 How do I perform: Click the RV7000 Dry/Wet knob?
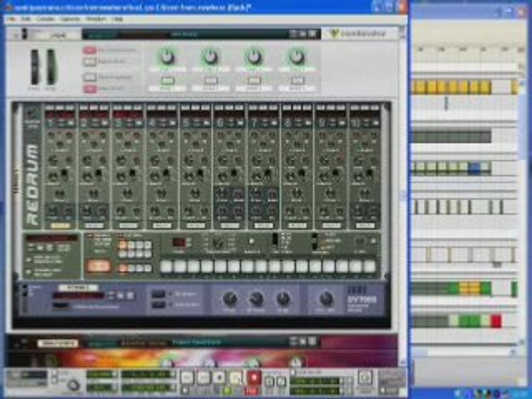pyautogui.click(x=326, y=299)
